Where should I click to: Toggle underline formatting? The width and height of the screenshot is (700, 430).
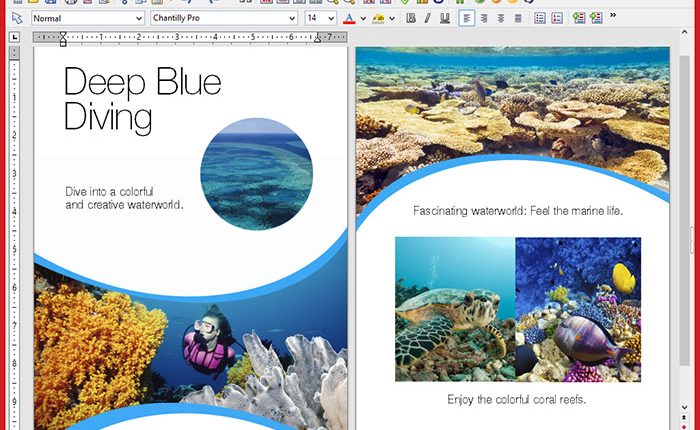coord(443,18)
